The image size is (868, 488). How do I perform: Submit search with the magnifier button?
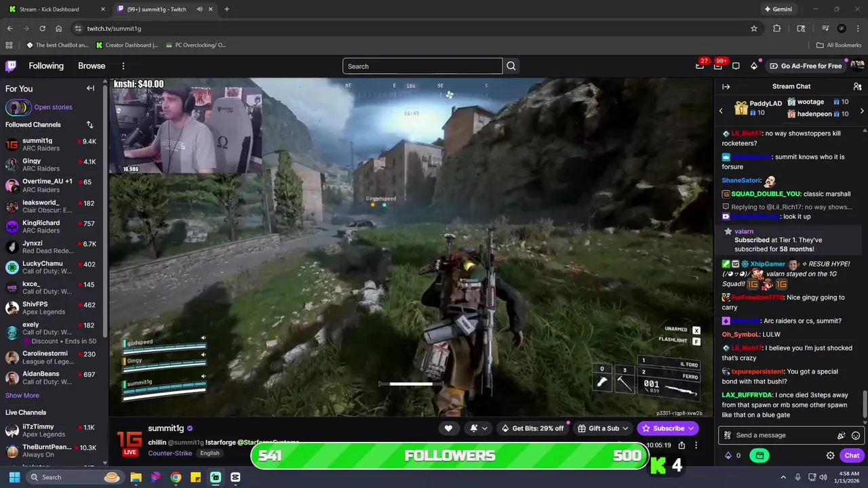(x=511, y=66)
